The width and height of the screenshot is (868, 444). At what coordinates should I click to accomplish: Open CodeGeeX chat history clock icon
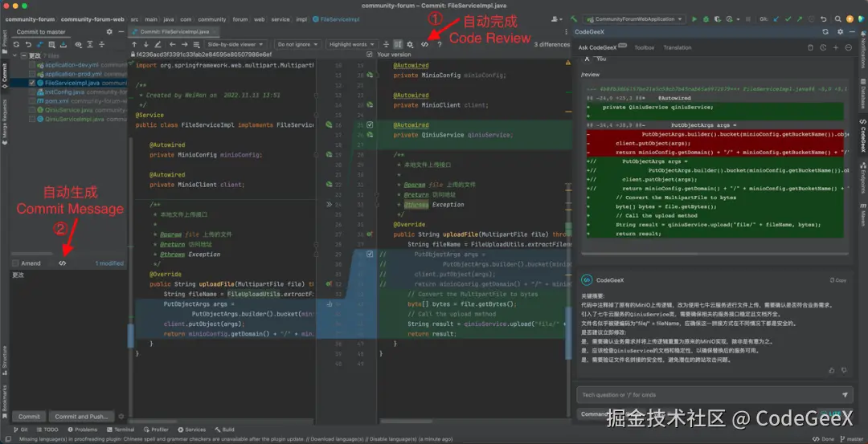pyautogui.click(x=823, y=47)
